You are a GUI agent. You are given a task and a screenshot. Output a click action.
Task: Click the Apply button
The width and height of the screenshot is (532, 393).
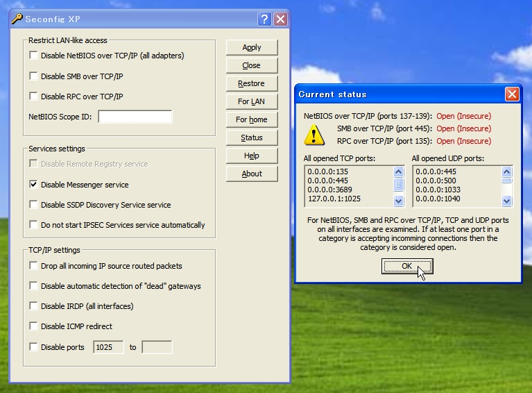point(252,47)
